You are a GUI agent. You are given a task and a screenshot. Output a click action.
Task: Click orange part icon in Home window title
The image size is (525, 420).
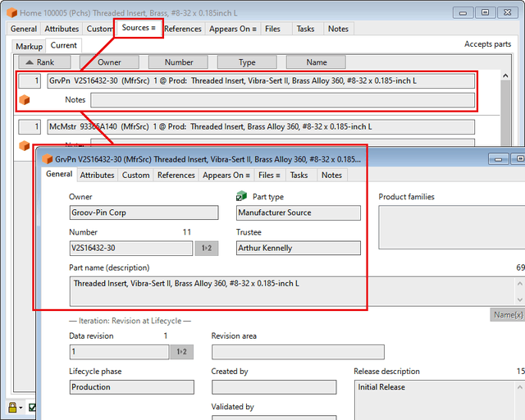pos(11,13)
